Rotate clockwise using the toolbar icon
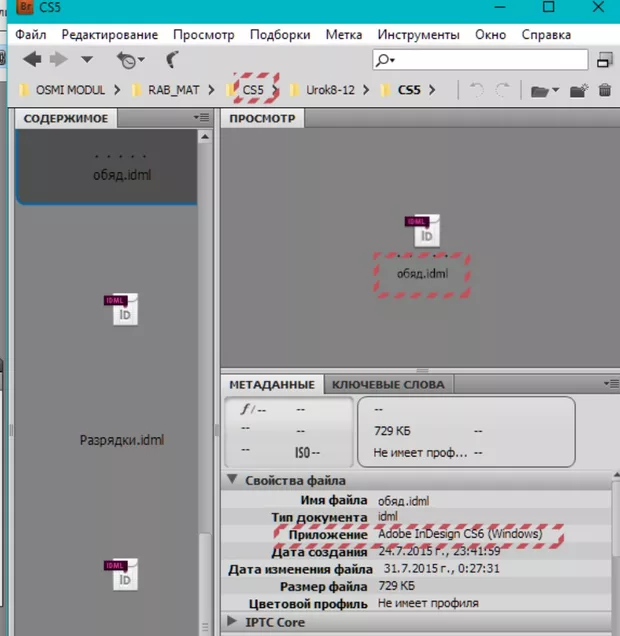Image resolution: width=620 pixels, height=636 pixels. pyautogui.click(x=503, y=90)
